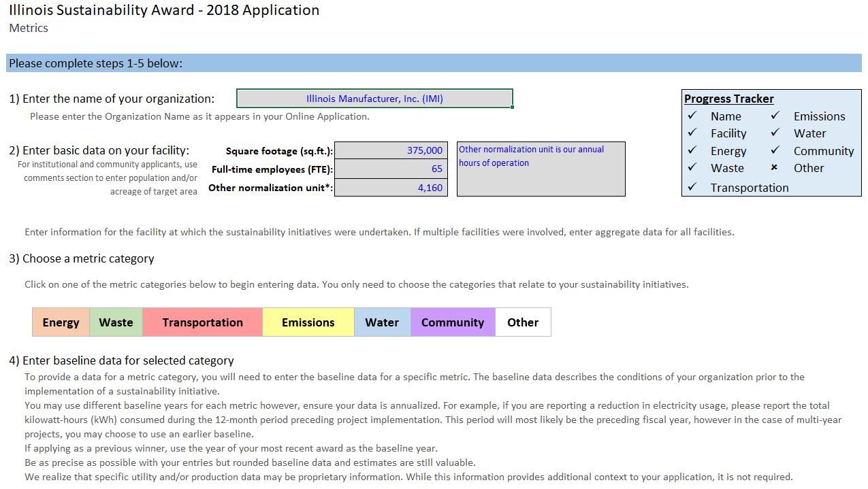Go to the Transportation metric category
Viewport: 868px width, 489px height.
click(202, 322)
